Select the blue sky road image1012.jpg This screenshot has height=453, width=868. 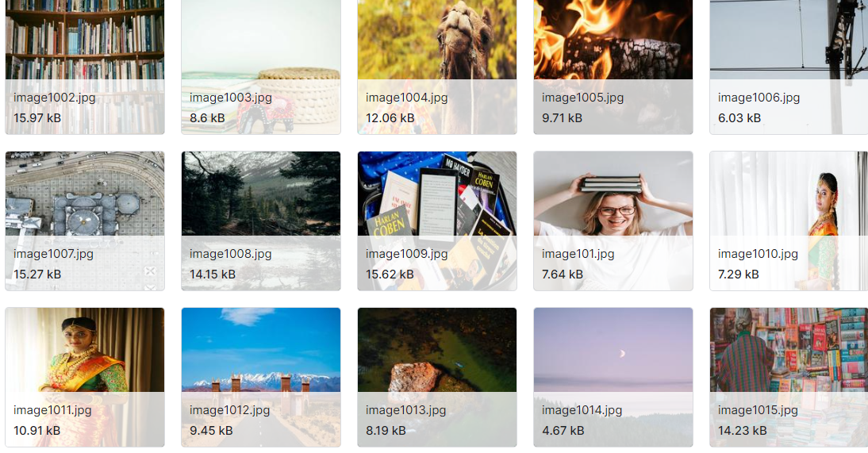pos(261,377)
